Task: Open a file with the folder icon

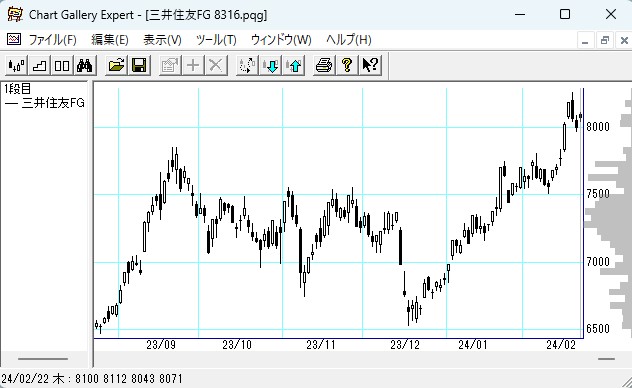Action: [x=116, y=65]
